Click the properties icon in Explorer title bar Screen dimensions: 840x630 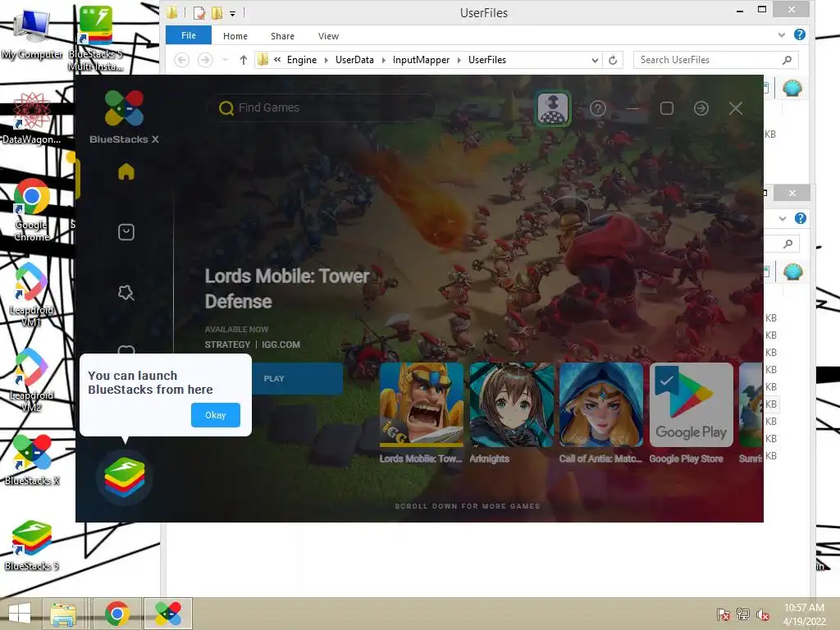tap(199, 13)
